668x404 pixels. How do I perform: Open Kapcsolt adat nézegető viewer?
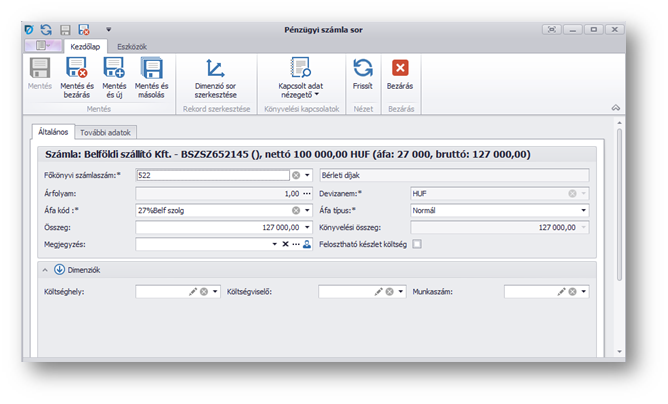click(x=301, y=69)
